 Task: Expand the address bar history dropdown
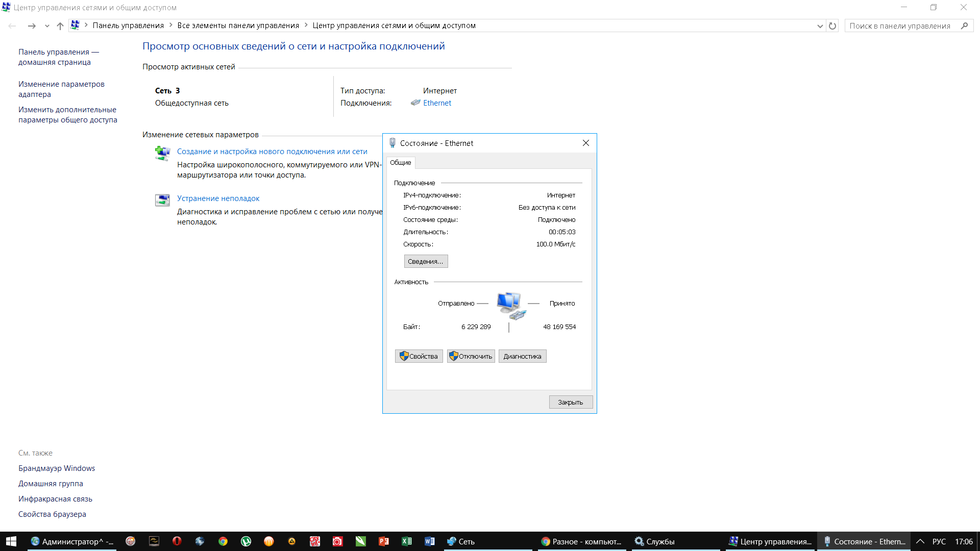[x=820, y=26]
